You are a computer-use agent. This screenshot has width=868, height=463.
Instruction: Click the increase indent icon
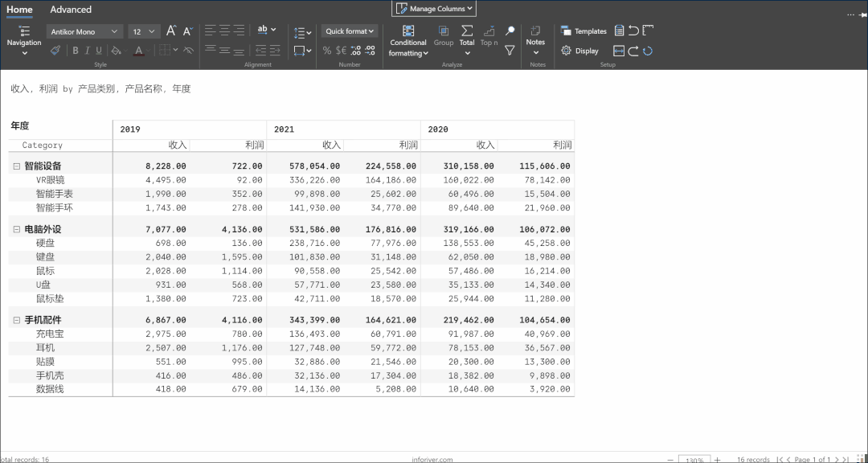tap(276, 51)
